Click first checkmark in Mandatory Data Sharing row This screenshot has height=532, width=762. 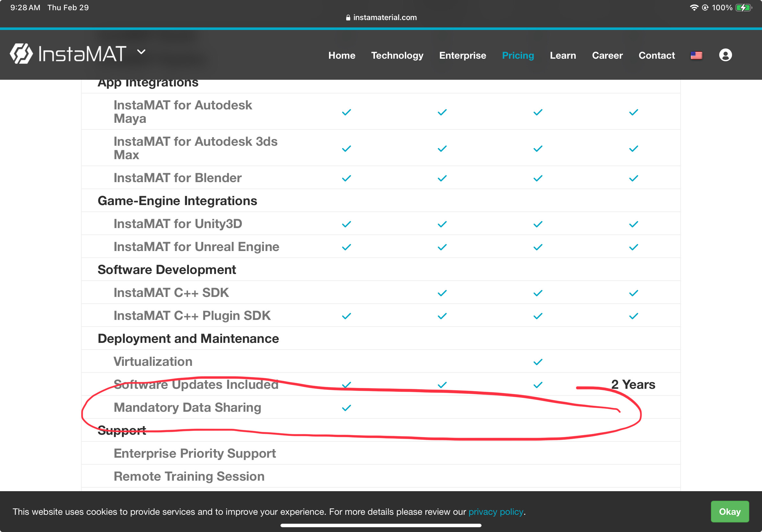click(x=346, y=408)
